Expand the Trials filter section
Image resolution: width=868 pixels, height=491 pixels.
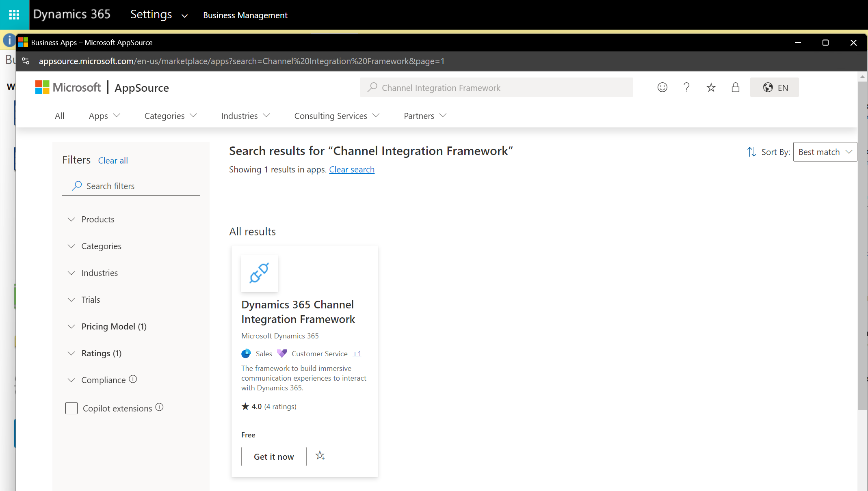coord(84,299)
